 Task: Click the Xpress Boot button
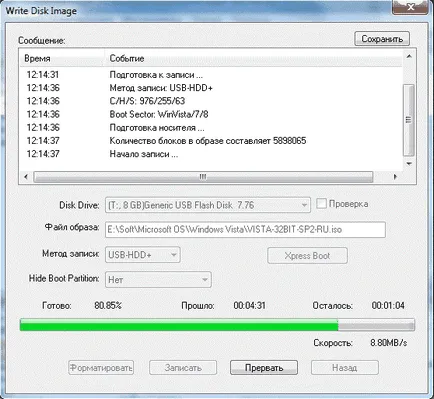(307, 256)
